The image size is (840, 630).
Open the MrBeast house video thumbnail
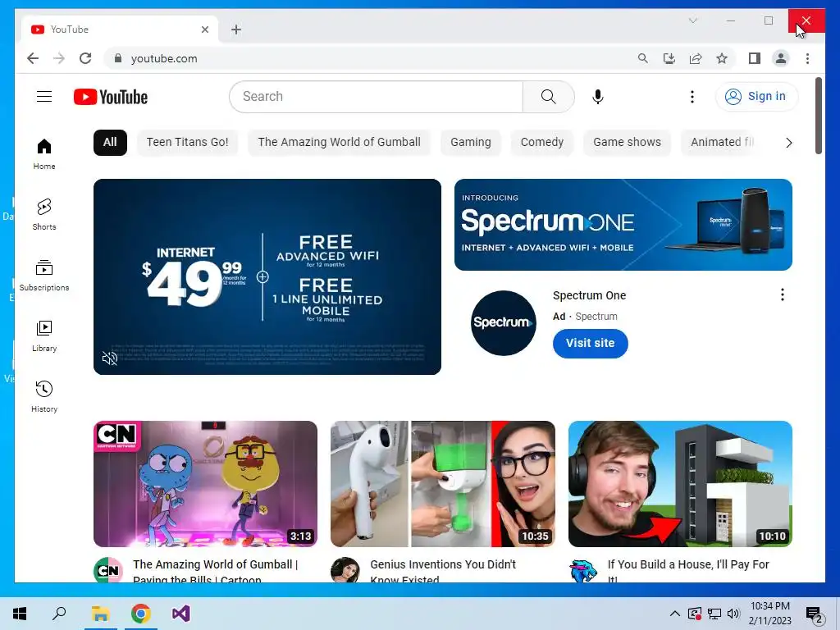coord(680,484)
